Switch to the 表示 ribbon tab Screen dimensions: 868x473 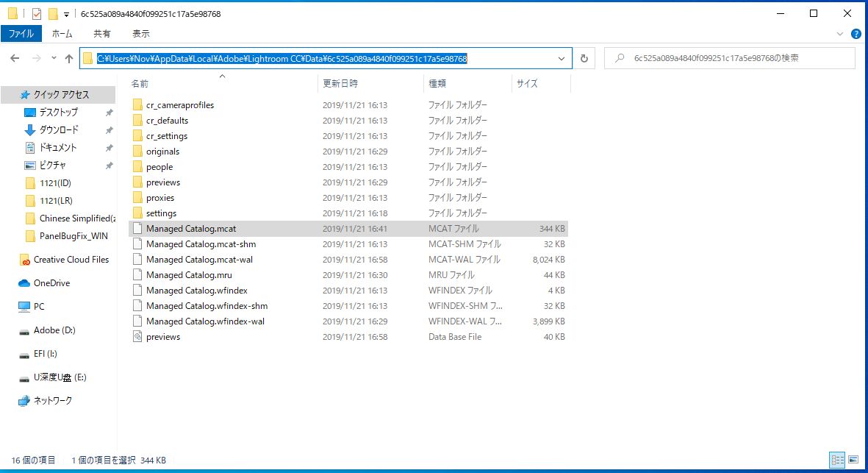[x=140, y=32]
